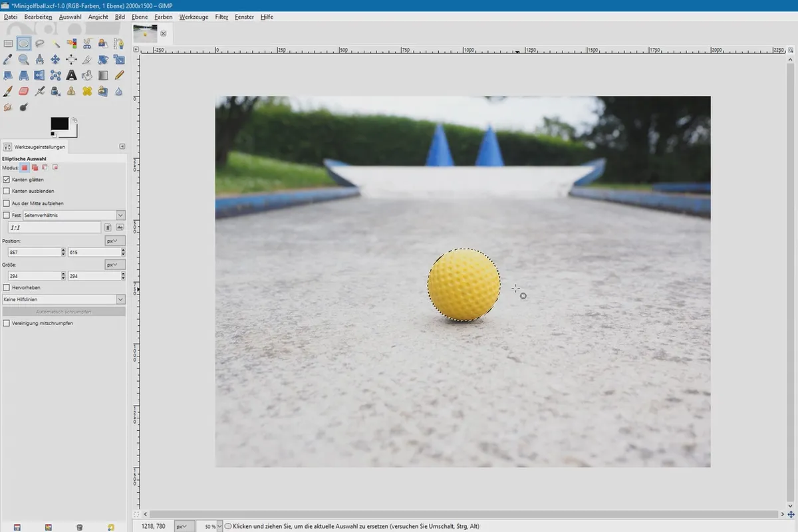Click the Automatisch schrumpfen button
The image size is (798, 532).
[x=64, y=311]
